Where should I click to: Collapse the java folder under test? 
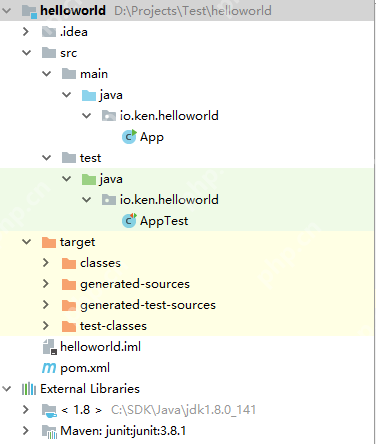click(x=67, y=179)
